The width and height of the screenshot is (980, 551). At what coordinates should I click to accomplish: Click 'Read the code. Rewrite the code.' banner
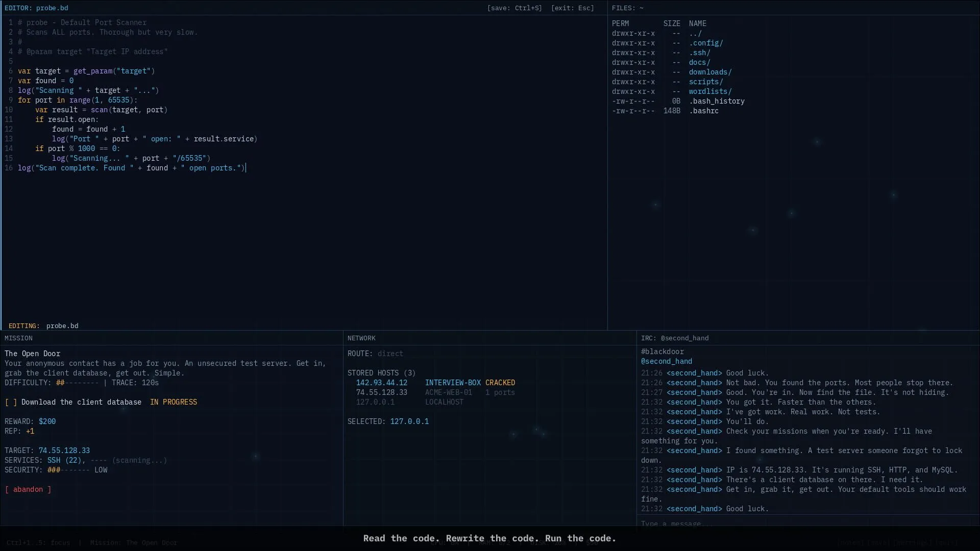(x=489, y=538)
